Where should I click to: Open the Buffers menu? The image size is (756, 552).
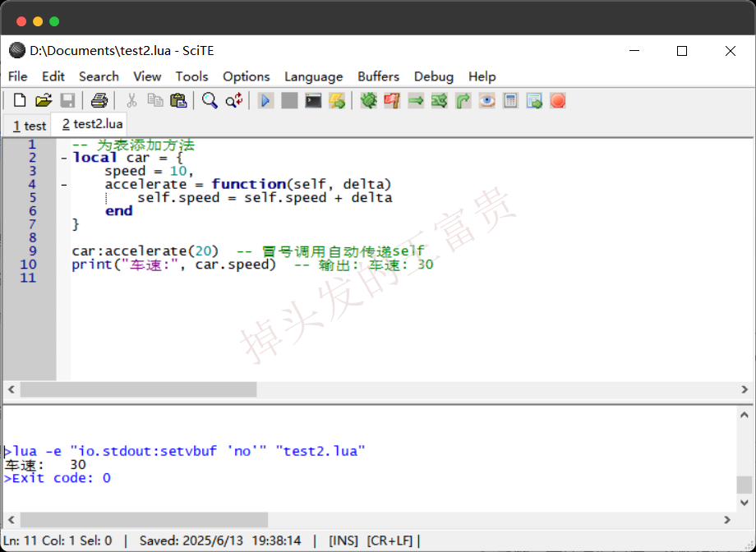coord(379,76)
